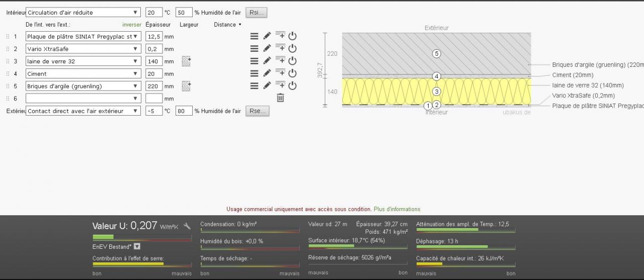Delete empty layer 6 with trash icon
Image resolution: width=644 pixels, height=280 pixels.
click(280, 98)
